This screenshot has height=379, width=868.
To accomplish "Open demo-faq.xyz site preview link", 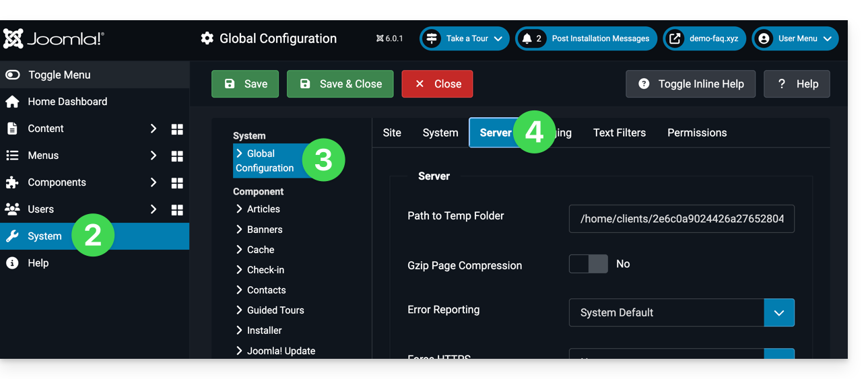I will pos(704,39).
